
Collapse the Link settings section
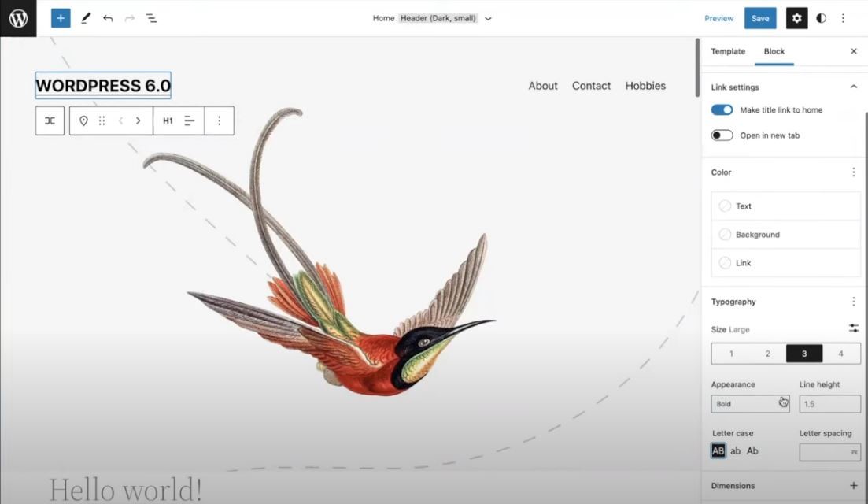point(853,87)
